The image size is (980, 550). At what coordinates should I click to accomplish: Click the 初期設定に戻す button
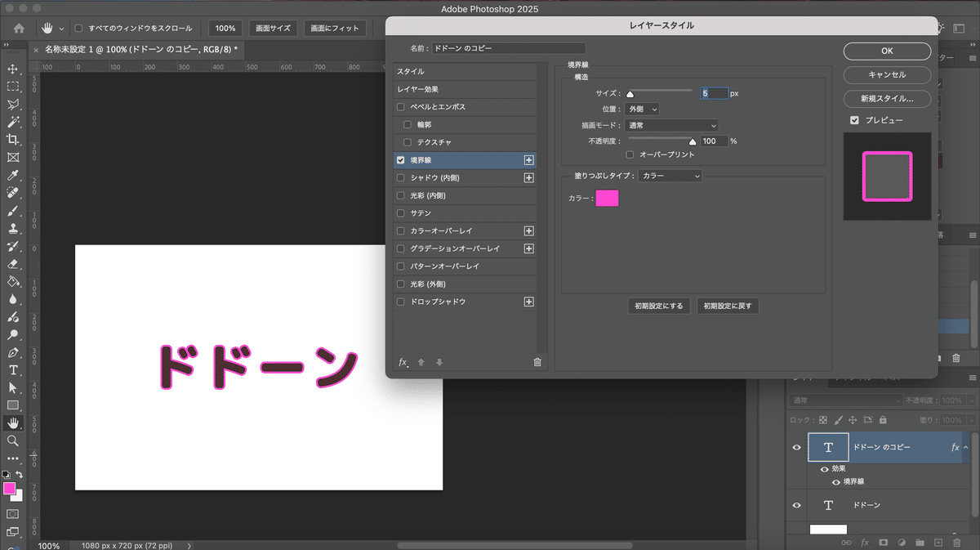(728, 306)
